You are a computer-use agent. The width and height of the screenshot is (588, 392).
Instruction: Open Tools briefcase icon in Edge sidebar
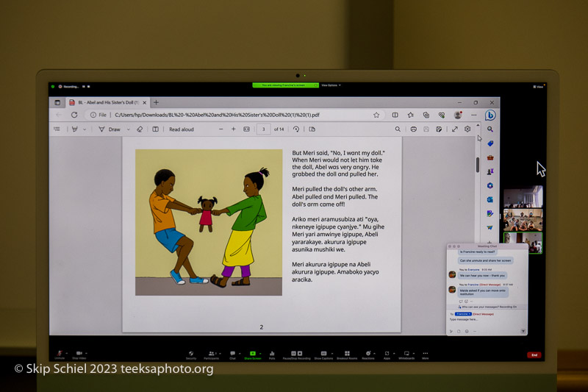(x=490, y=157)
